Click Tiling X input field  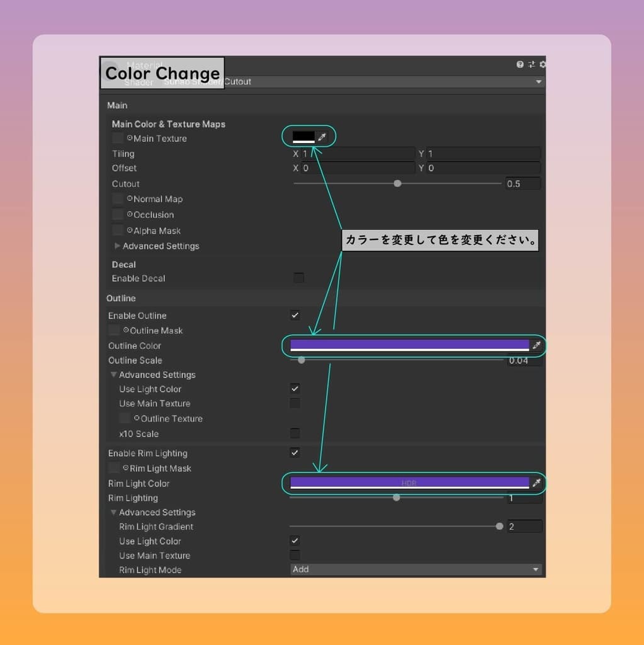tap(358, 154)
